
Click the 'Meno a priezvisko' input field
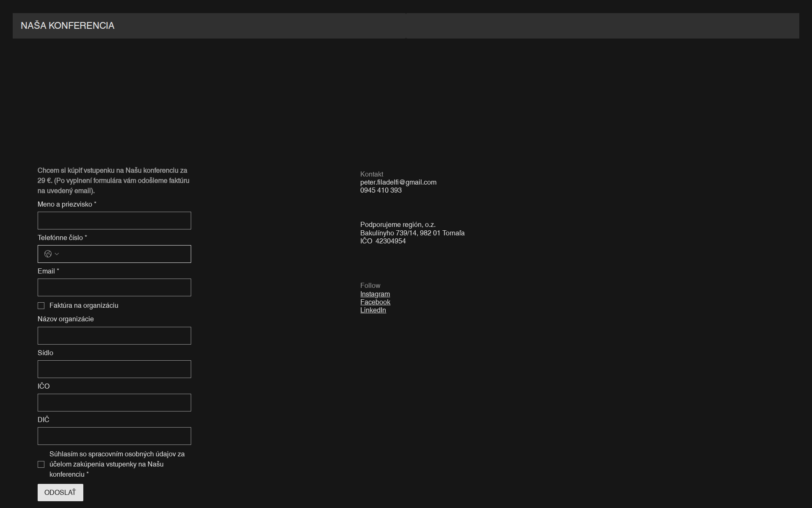point(114,220)
